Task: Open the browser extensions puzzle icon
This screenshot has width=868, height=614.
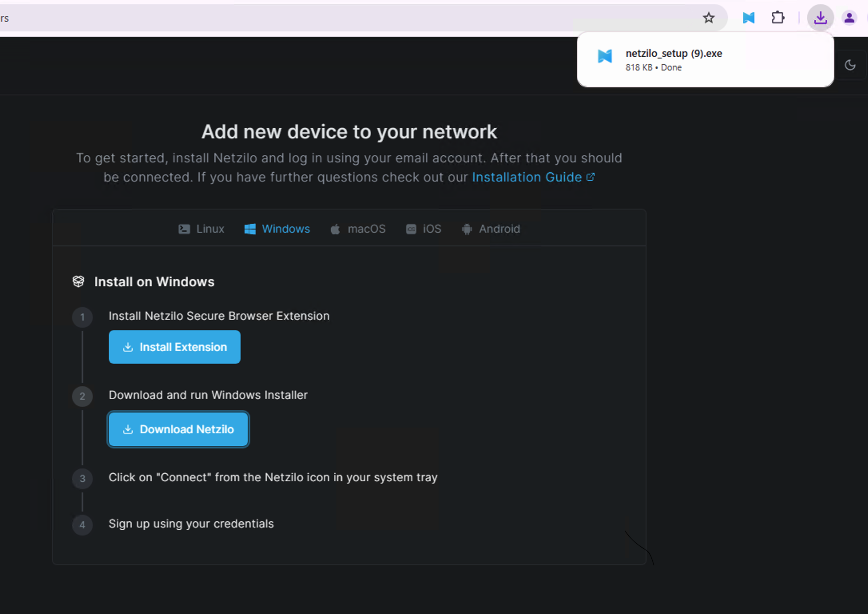Action: pos(778,18)
